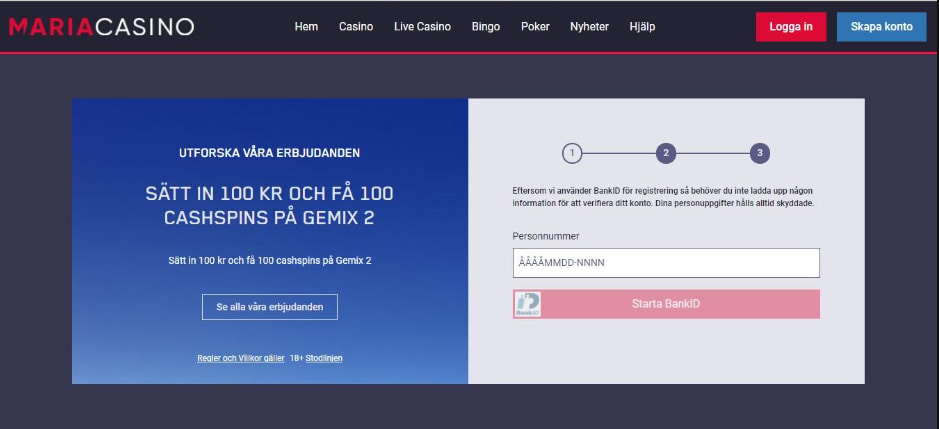Click the Maria Casino logo
The width and height of the screenshot is (939, 429).
(x=101, y=27)
